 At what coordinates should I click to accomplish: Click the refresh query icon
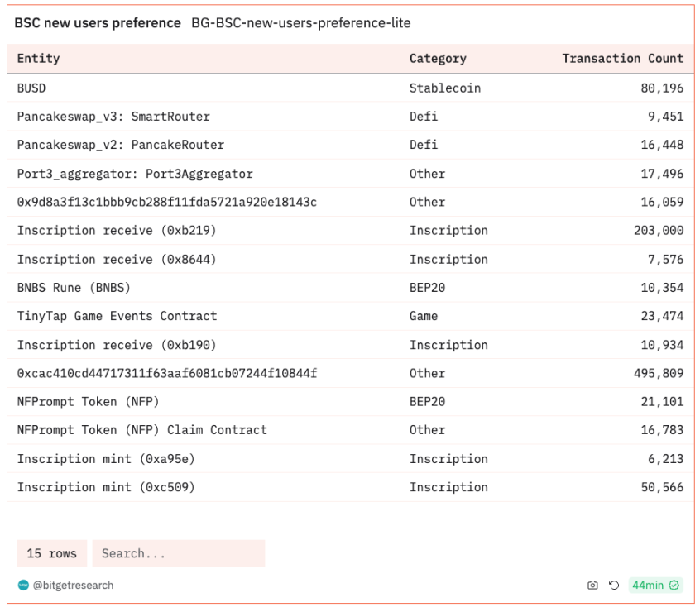614,586
